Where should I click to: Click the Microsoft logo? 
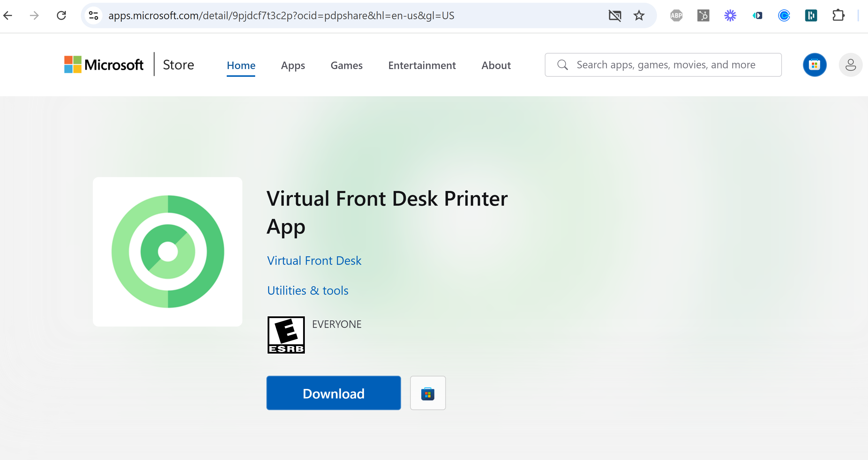click(104, 65)
